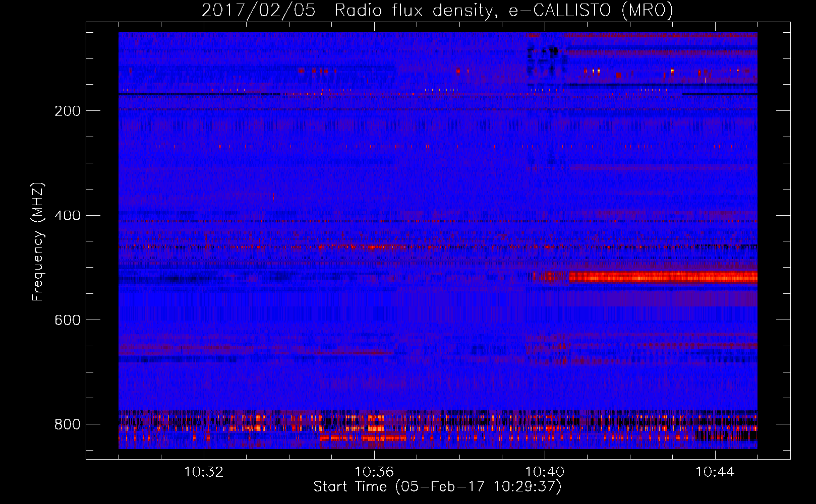Click the "10:40" time tick label
The width and height of the screenshot is (816, 504).
pyautogui.click(x=545, y=472)
